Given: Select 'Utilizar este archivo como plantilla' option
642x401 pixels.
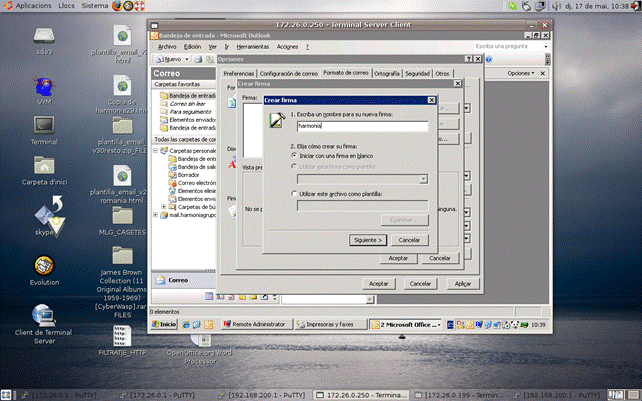Looking at the screenshot, I should point(294,193).
